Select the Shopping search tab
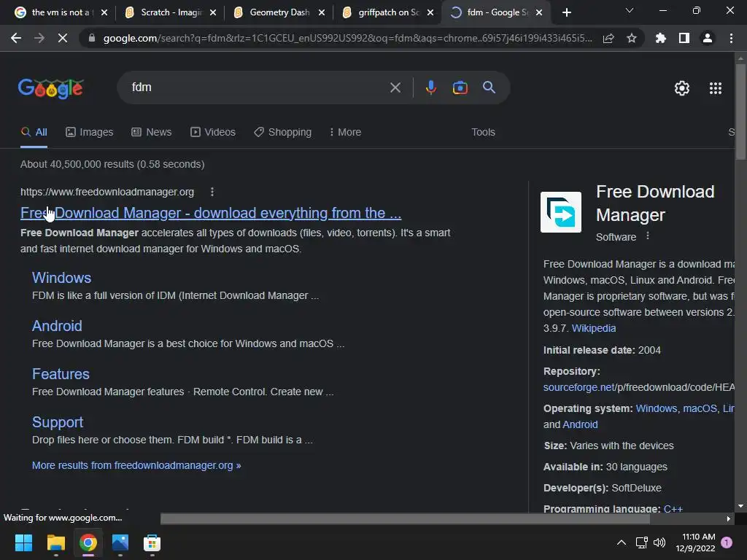The width and height of the screenshot is (747, 560). click(282, 132)
